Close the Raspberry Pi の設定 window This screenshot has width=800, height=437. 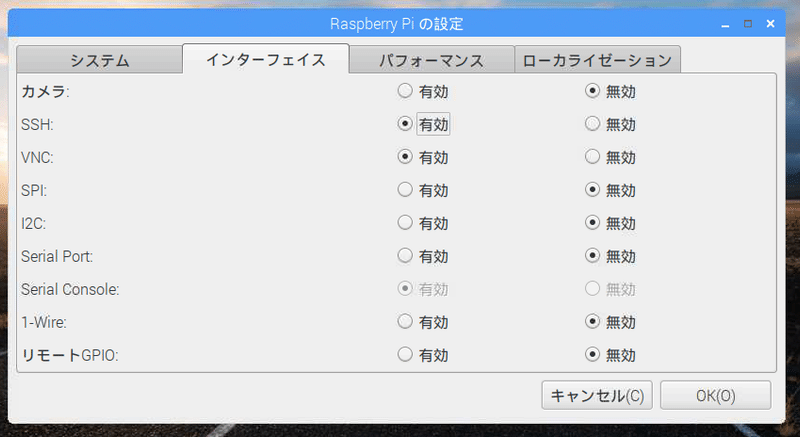(x=770, y=24)
